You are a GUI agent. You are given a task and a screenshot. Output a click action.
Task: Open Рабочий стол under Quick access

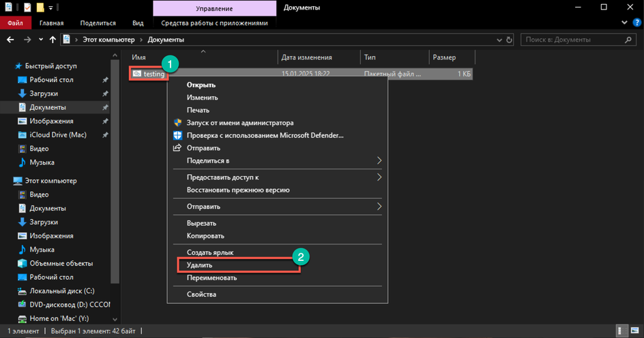pyautogui.click(x=51, y=80)
